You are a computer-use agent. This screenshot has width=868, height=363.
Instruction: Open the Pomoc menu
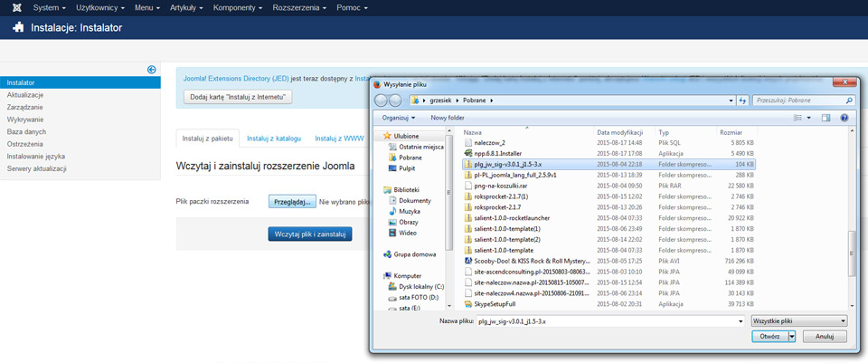pyautogui.click(x=352, y=8)
